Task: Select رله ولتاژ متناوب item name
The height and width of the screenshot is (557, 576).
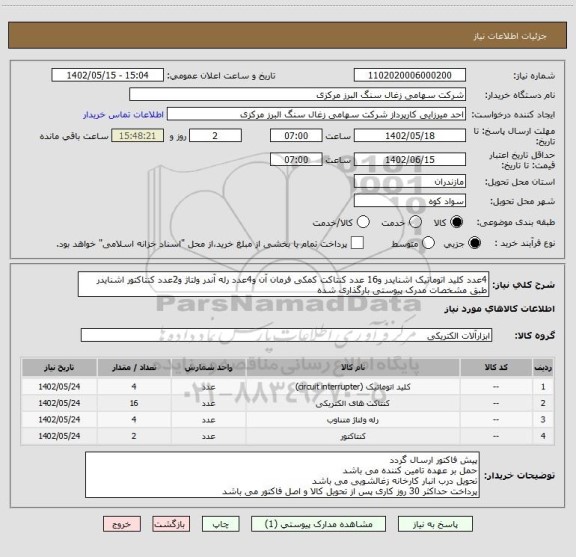Action: click(353, 420)
